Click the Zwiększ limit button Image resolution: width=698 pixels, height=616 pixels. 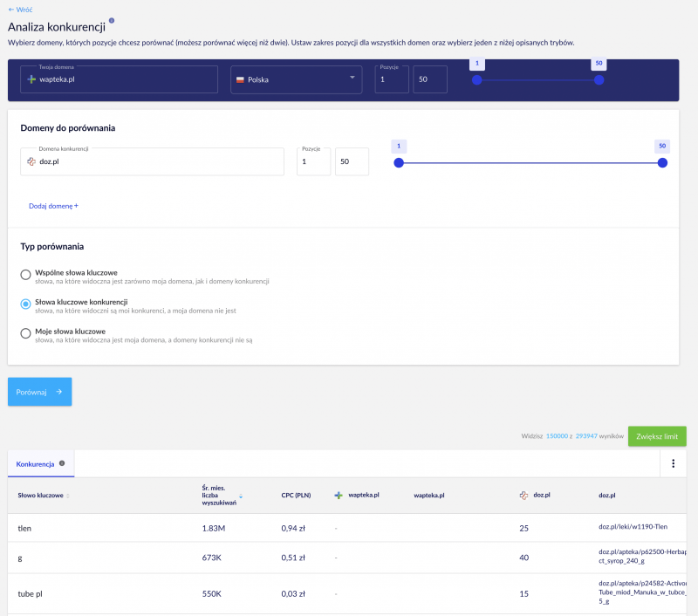657,436
